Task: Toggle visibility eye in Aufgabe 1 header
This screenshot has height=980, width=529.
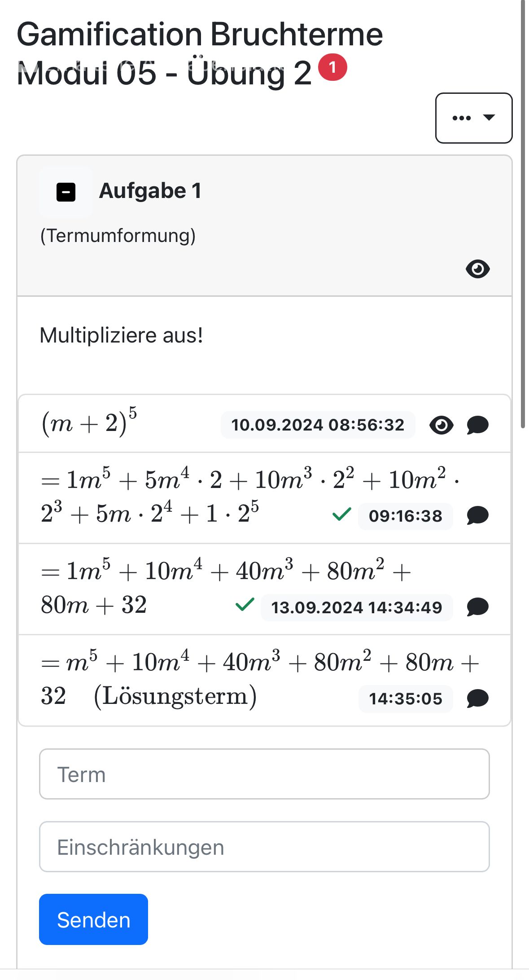Action: pyautogui.click(x=477, y=269)
